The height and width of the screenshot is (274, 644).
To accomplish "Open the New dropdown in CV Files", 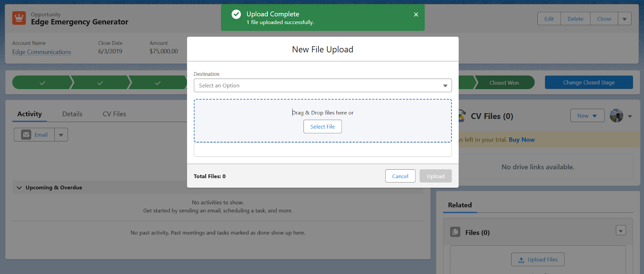I will pos(587,116).
